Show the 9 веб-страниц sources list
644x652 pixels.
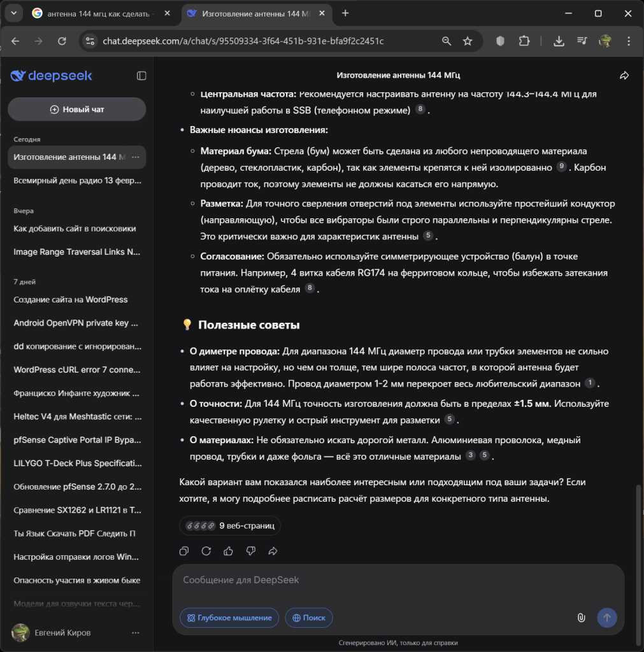(x=230, y=526)
